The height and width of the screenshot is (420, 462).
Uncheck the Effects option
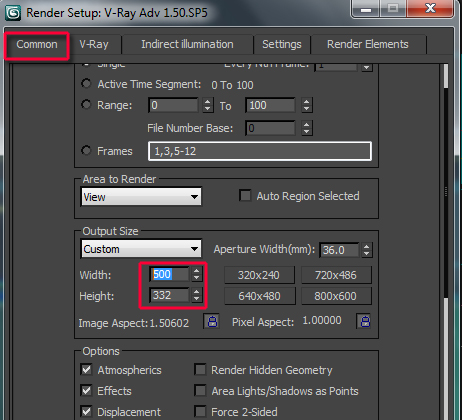tap(87, 390)
